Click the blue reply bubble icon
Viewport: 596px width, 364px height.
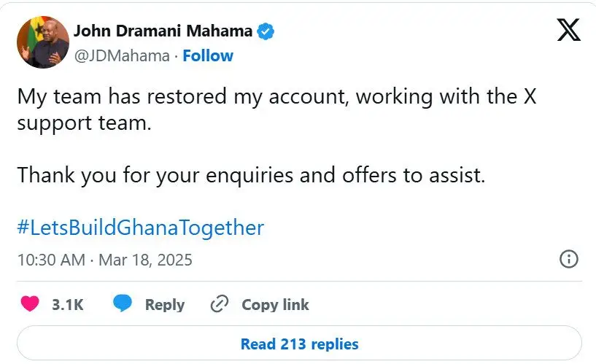(123, 304)
